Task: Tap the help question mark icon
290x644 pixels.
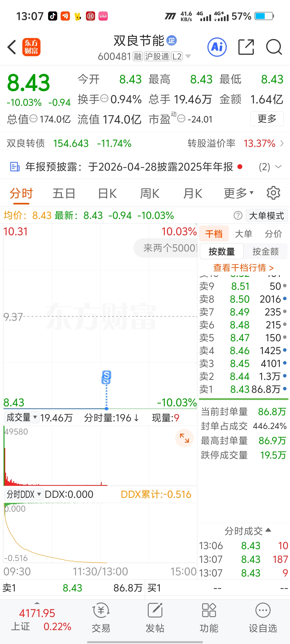Action: click(238, 215)
